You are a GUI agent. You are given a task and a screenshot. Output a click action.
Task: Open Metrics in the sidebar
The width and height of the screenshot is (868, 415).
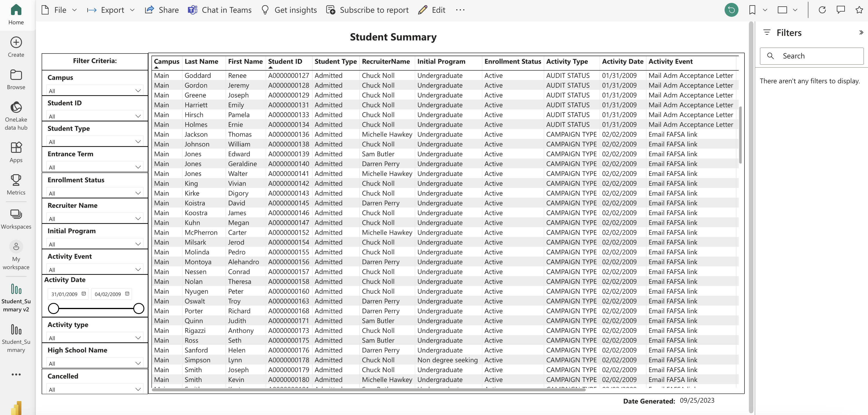[x=16, y=185]
